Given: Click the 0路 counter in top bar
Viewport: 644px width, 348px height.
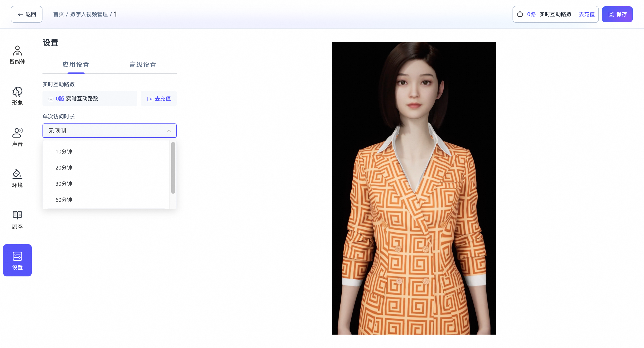Looking at the screenshot, I should 531,14.
